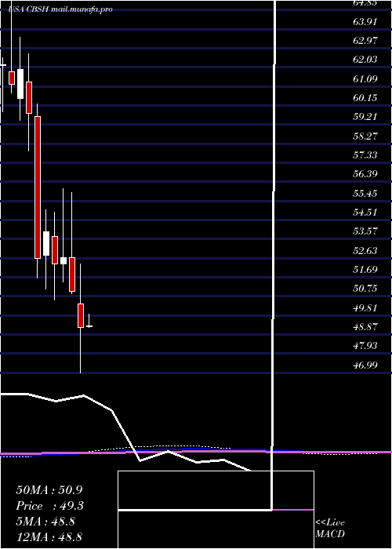Select the 62.03 price axis label
The height and width of the screenshot is (549, 392).
coord(366,60)
